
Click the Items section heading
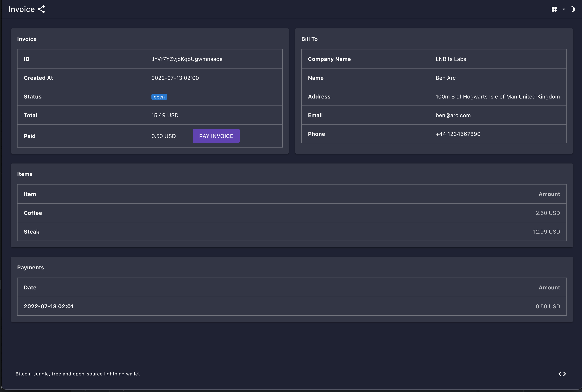pyautogui.click(x=25, y=174)
